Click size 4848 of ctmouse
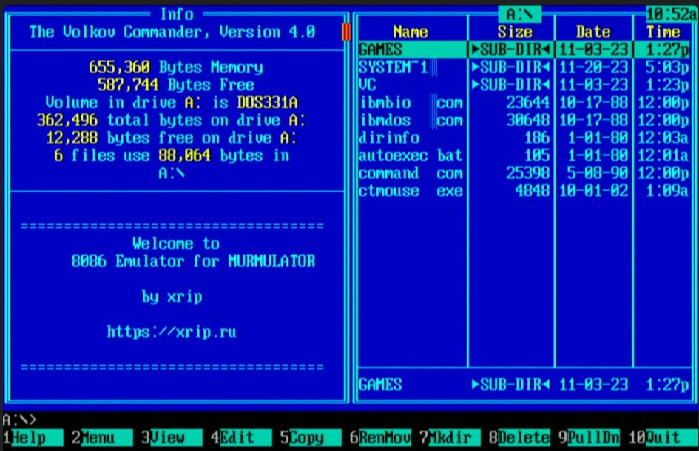 pyautogui.click(x=533, y=191)
